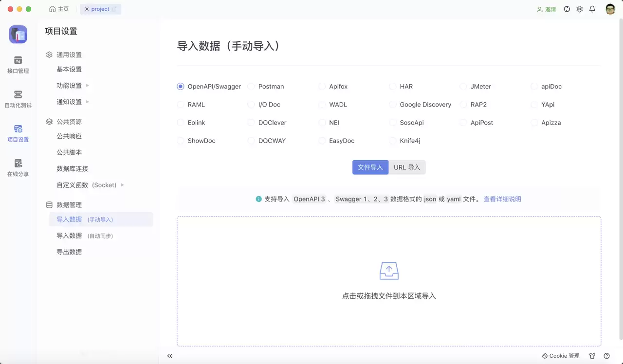Open 公共响应 menu item

point(69,136)
